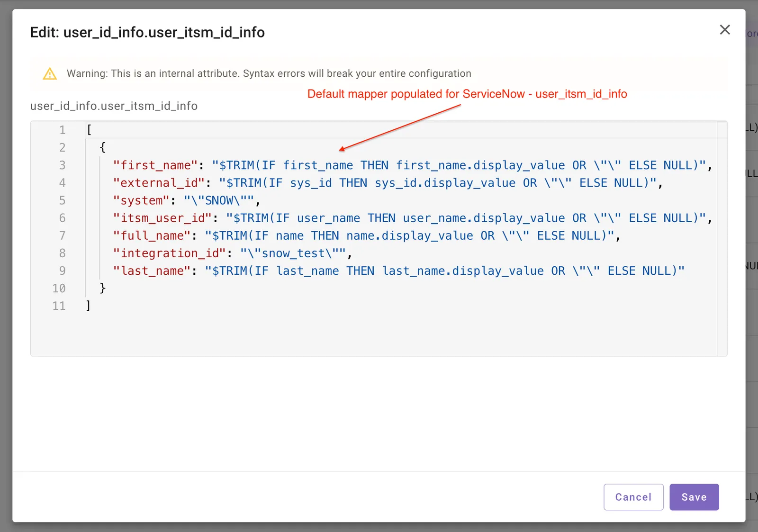Click line number 10 in gutter

click(59, 288)
